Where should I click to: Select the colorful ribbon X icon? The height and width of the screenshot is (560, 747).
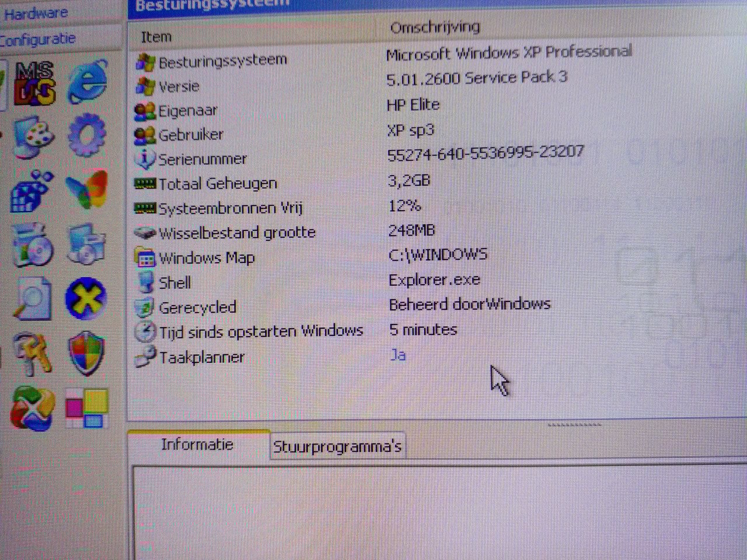coord(33,408)
